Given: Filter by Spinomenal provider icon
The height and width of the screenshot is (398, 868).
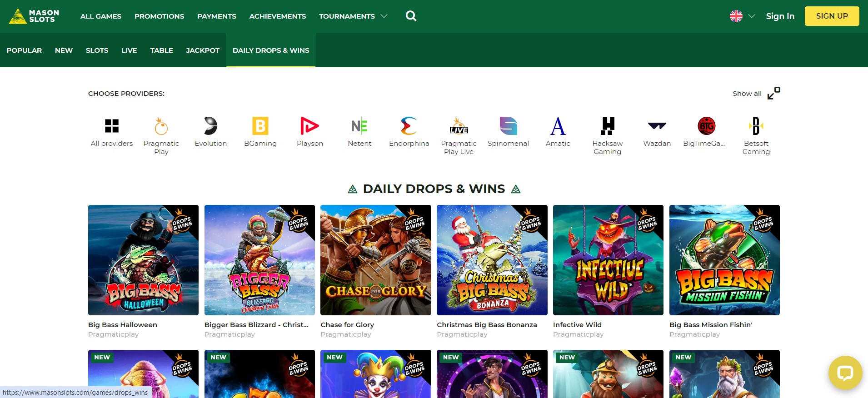Looking at the screenshot, I should (x=508, y=126).
